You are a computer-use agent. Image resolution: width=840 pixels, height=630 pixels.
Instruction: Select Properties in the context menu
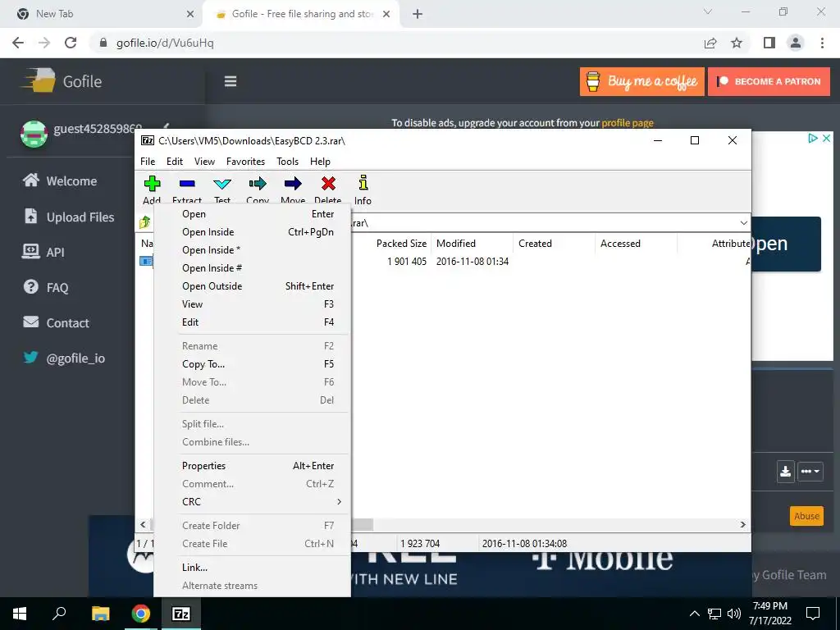click(x=252, y=466)
